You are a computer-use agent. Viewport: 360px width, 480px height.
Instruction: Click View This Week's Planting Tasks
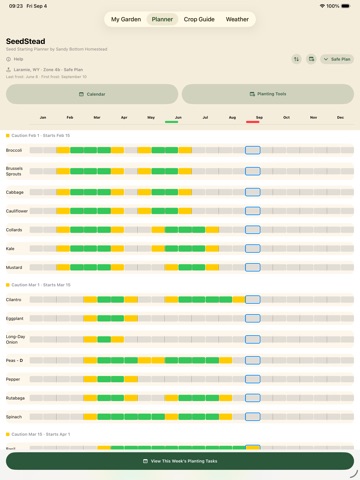[x=180, y=461]
